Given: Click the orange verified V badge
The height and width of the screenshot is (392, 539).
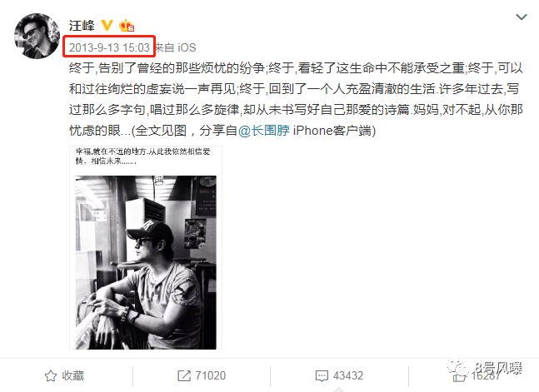Looking at the screenshot, I should (107, 26).
